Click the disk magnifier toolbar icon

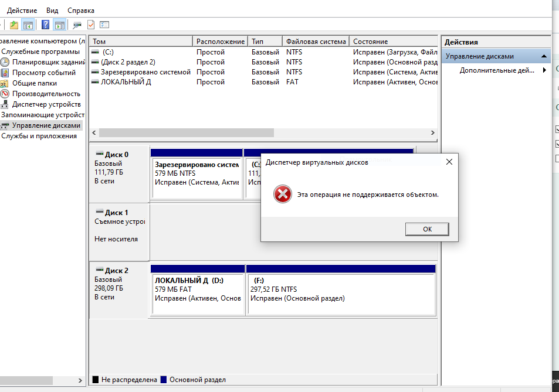pyautogui.click(x=77, y=25)
